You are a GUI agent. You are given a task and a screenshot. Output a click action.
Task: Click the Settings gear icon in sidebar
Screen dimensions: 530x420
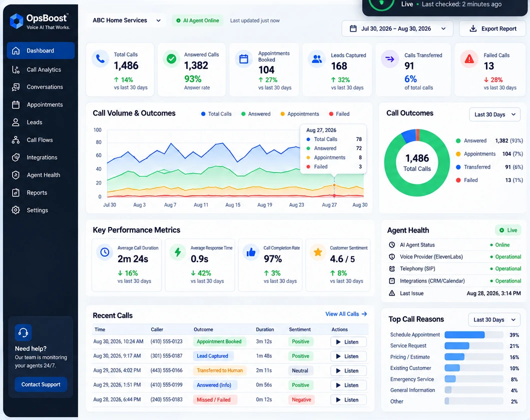[x=16, y=210]
